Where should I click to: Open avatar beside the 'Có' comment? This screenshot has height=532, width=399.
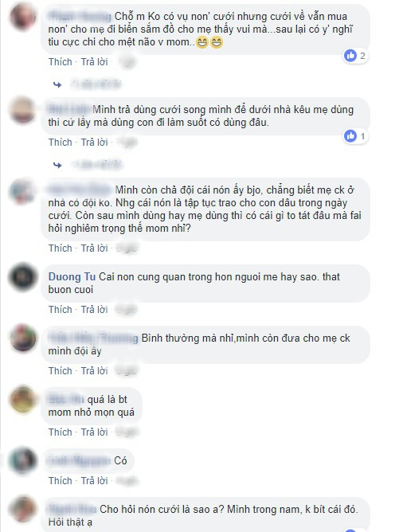coord(23,461)
